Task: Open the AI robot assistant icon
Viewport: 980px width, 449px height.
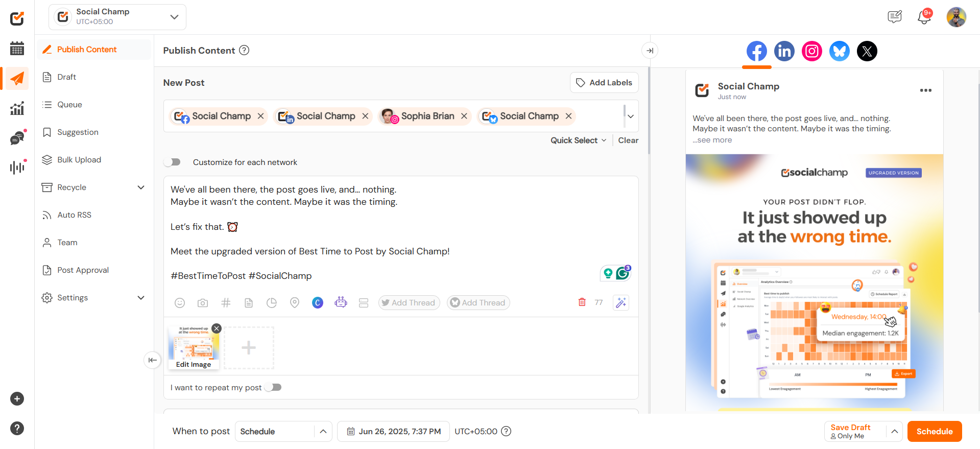Action: (341, 302)
